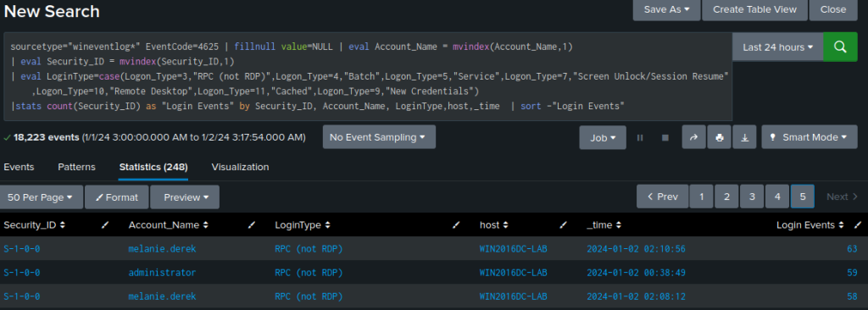Click pencil edit icon beside LoginType column

click(456, 225)
